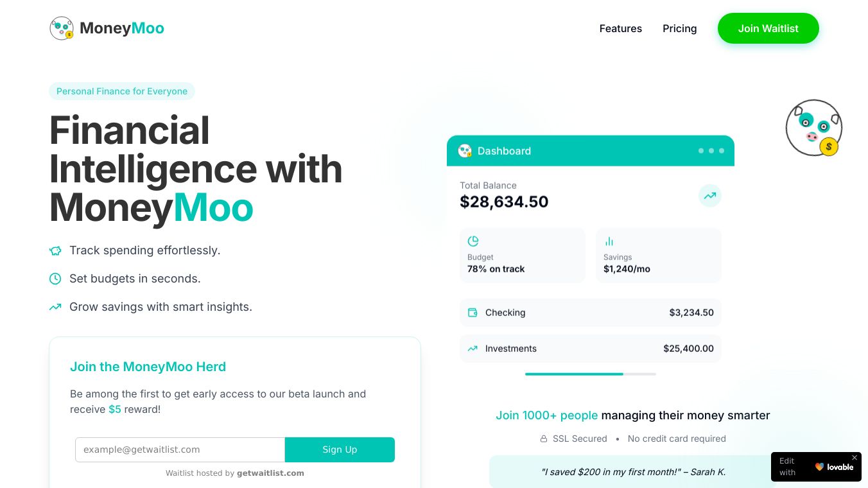Click the trending arrow icon beside Total Balance

click(709, 196)
